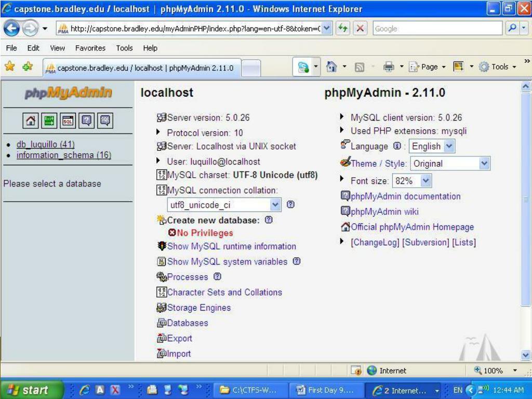Open phpMyAdmin documentation link
Viewport: 532px width, 399px height.
coord(405,196)
